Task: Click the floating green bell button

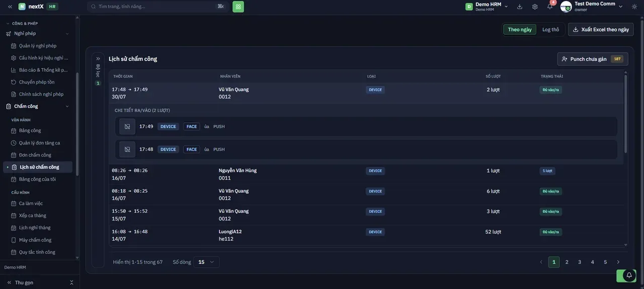Action: [x=629, y=275]
